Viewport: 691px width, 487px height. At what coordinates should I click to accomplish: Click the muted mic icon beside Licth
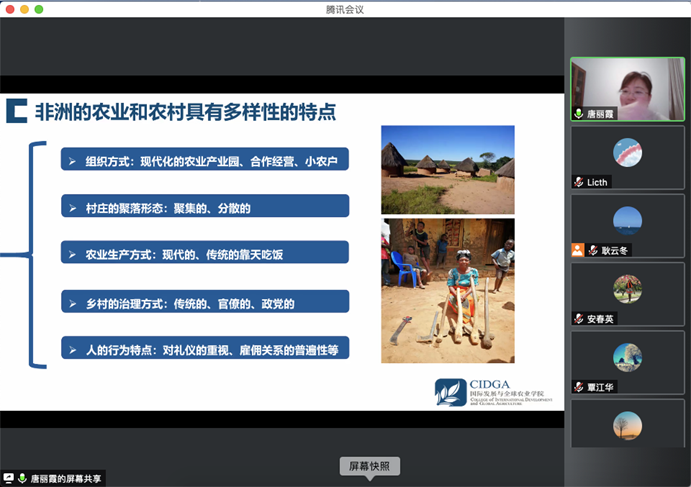pos(578,182)
